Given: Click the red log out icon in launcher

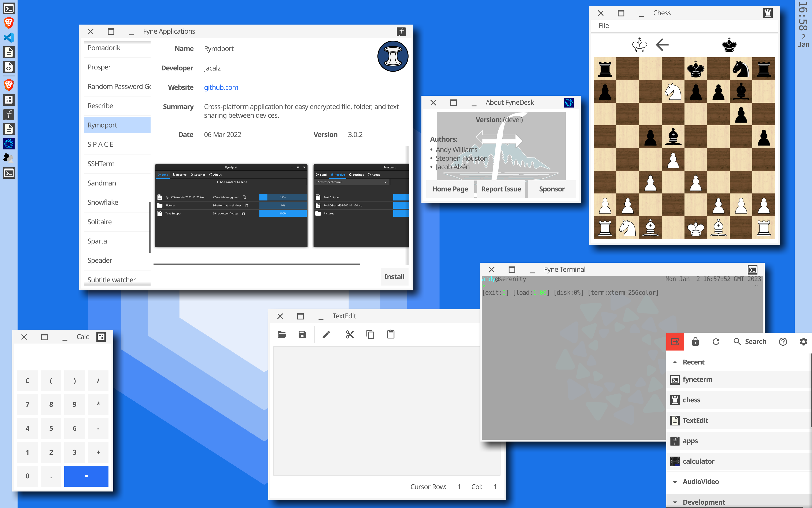Looking at the screenshot, I should (x=675, y=342).
